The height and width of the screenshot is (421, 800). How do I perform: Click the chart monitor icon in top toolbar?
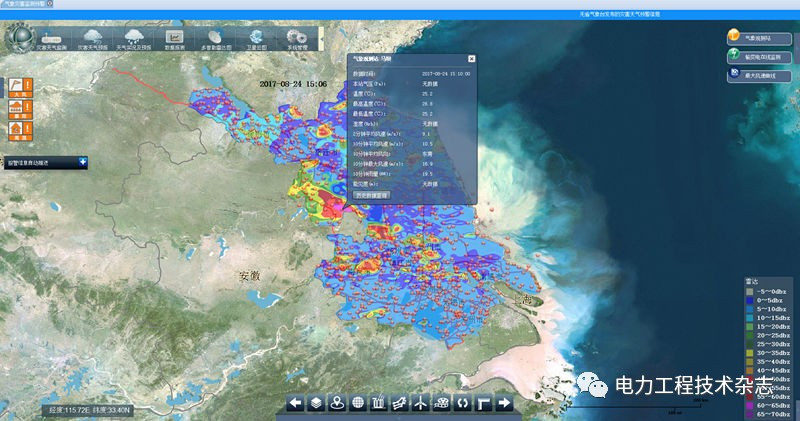tap(174, 38)
